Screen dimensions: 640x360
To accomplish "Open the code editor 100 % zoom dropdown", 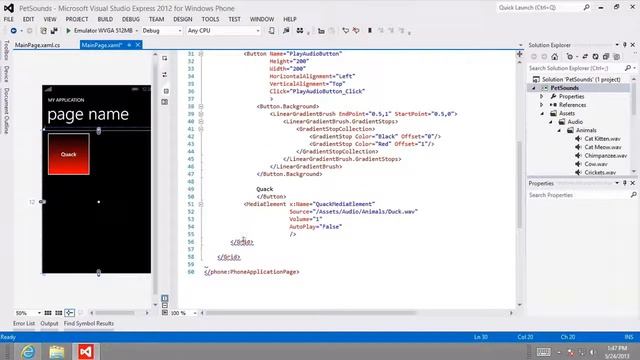I will click(x=195, y=313).
